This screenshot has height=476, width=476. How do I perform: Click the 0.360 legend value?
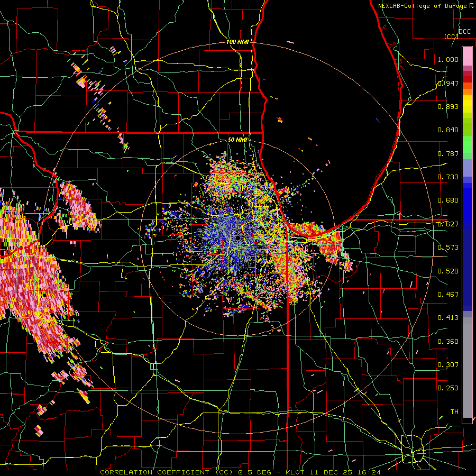tap(448, 342)
